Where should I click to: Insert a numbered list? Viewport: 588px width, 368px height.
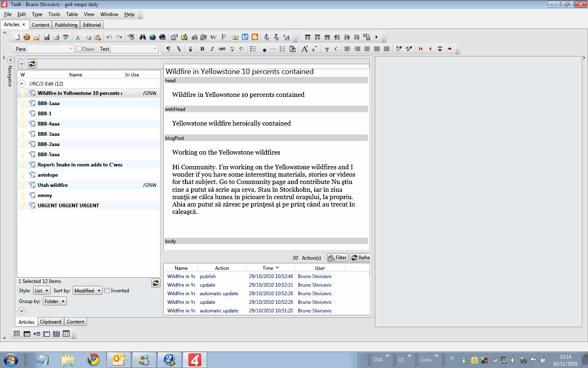[283, 49]
